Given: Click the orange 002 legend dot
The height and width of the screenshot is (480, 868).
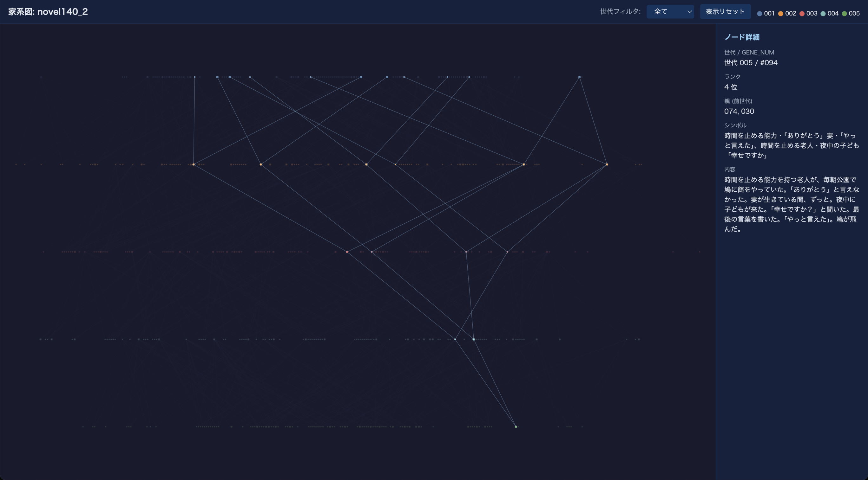Looking at the screenshot, I should (x=780, y=14).
